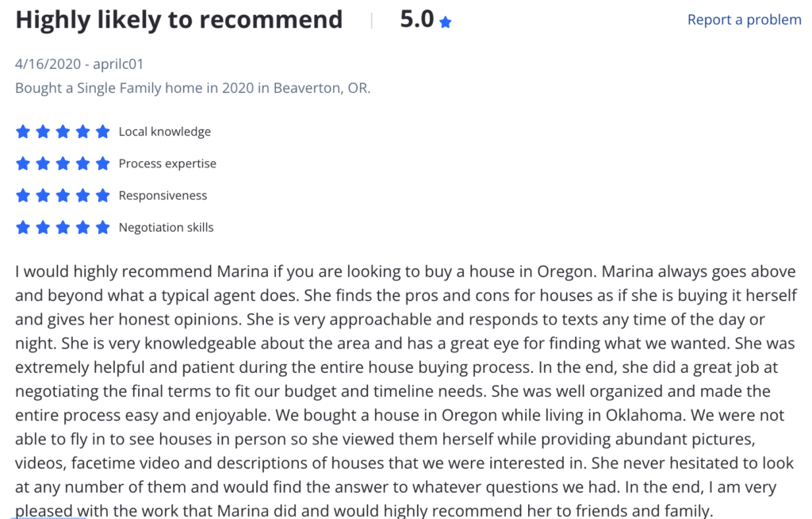This screenshot has width=812, height=519.
Task: Click fourth star of Negotiation skills rating
Action: point(82,228)
